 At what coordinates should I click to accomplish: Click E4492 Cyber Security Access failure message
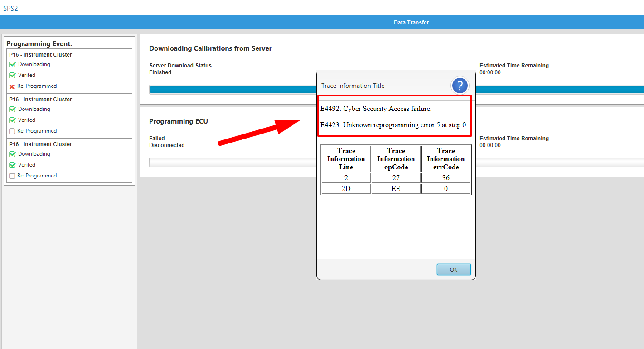376,109
